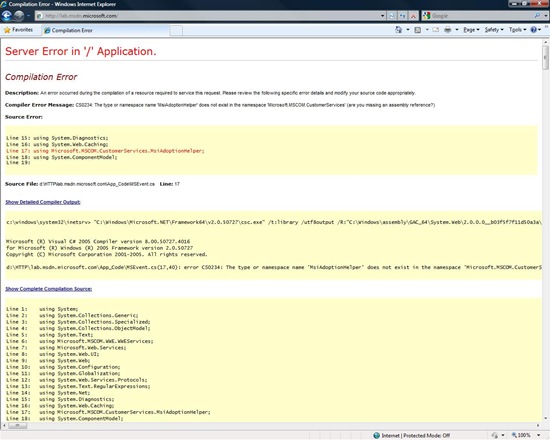Viewport: 550px width, 440px height.
Task: Click the Internet zone globe icon
Action: click(376, 435)
